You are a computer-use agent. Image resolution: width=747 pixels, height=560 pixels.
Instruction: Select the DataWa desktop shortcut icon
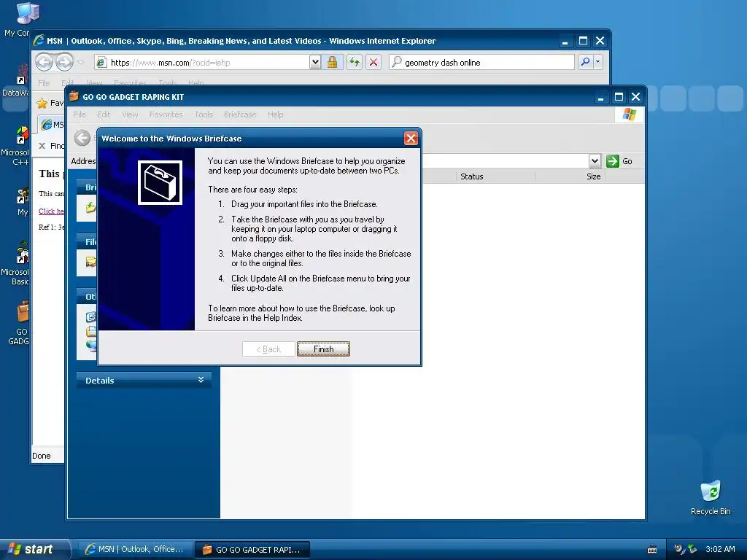pos(16,81)
